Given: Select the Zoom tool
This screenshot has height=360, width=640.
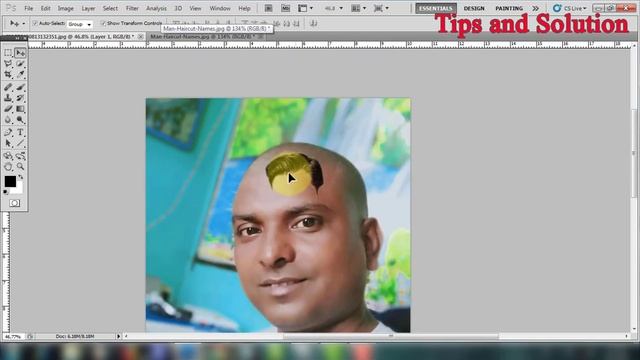Looking at the screenshot, I should click(20, 167).
